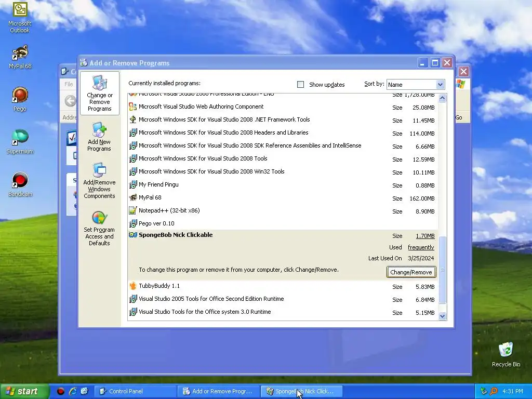This screenshot has width=532, height=399.
Task: Switch to Add or Remove Programs taskbar button
Action: (x=219, y=391)
